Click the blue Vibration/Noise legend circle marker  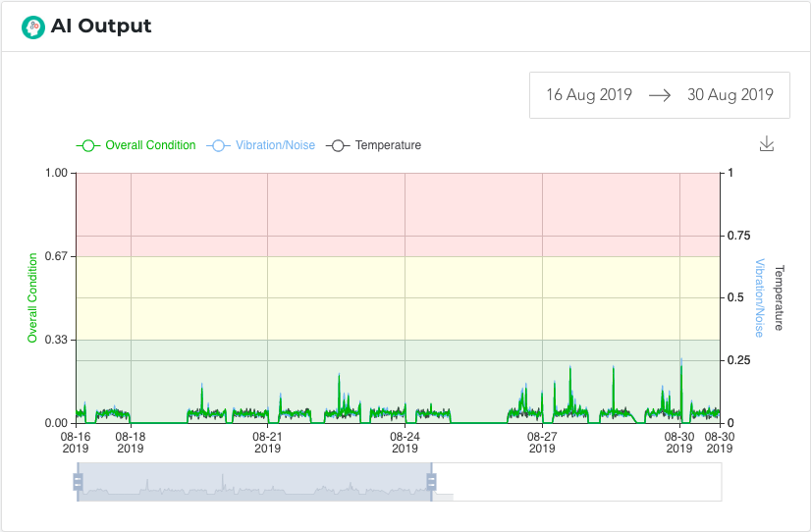(x=218, y=145)
